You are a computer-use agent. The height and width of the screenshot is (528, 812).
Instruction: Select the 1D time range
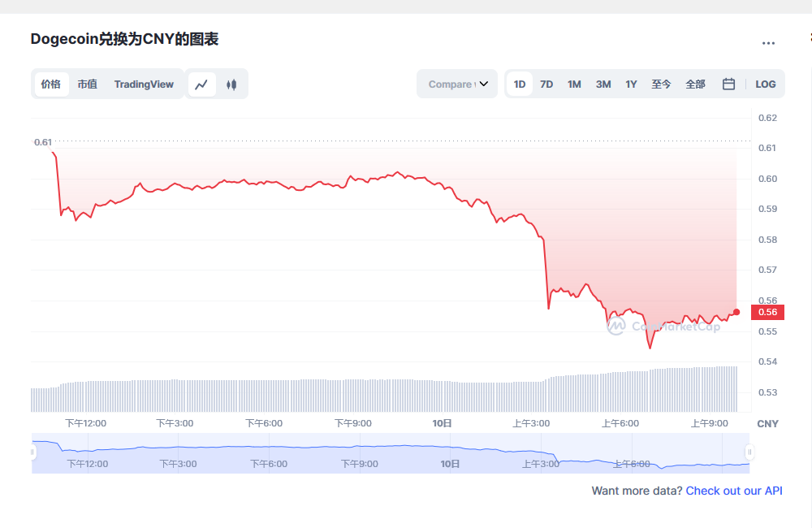coord(520,84)
